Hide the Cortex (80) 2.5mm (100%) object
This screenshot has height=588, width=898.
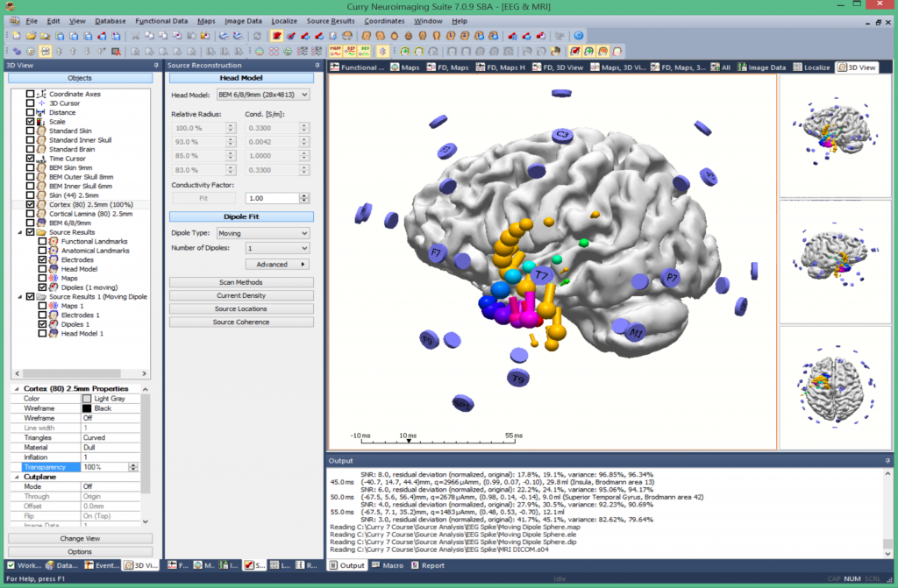point(31,204)
